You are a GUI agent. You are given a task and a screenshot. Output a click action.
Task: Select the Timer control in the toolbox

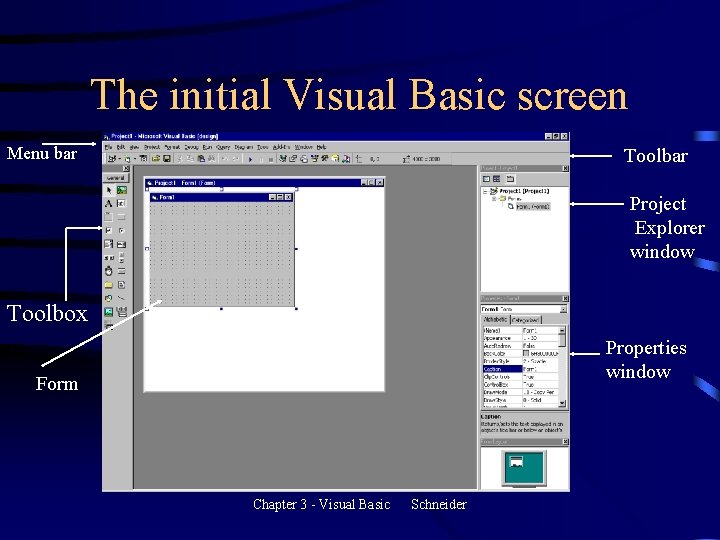[109, 271]
